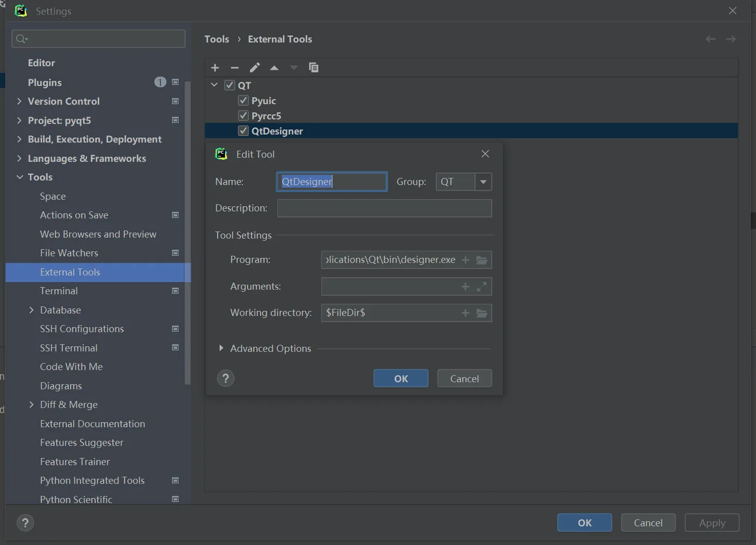
Task: Insert macro in Arguments field plus icon
Action: 465,287
